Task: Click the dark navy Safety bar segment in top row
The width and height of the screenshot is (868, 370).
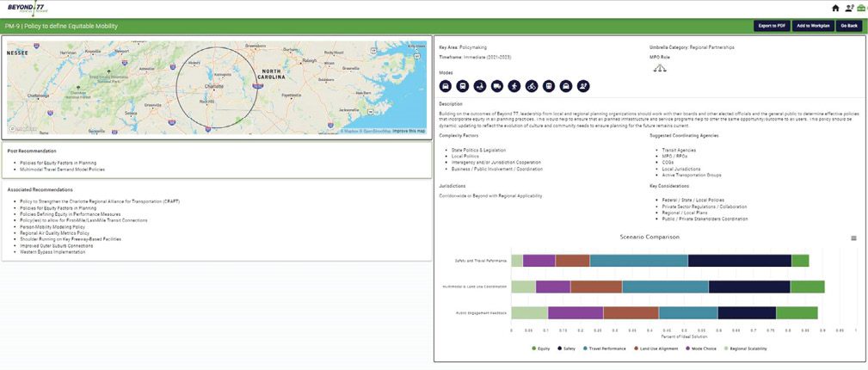Action: [740, 261]
